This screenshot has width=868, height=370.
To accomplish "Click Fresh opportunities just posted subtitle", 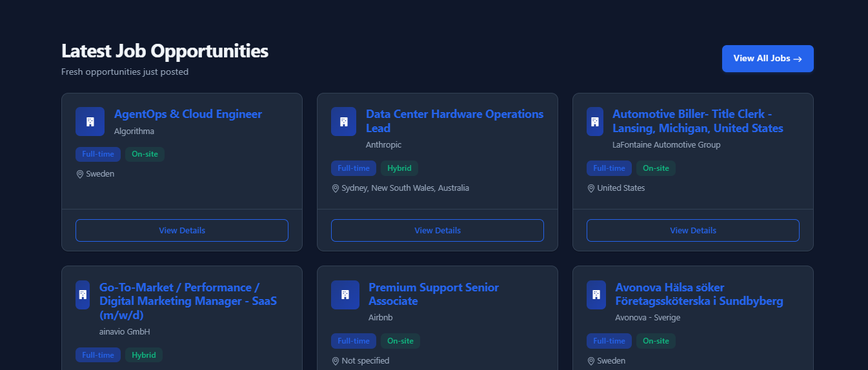I will (125, 72).
